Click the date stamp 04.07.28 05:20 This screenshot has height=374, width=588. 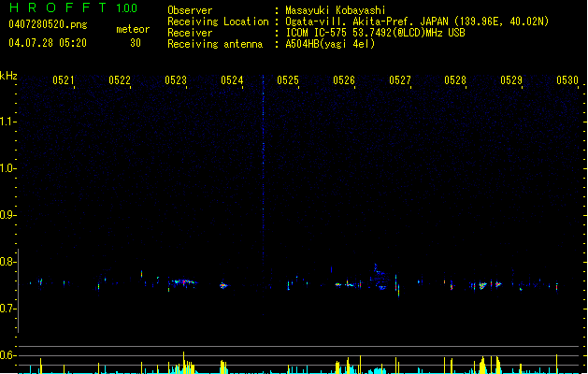click(48, 43)
